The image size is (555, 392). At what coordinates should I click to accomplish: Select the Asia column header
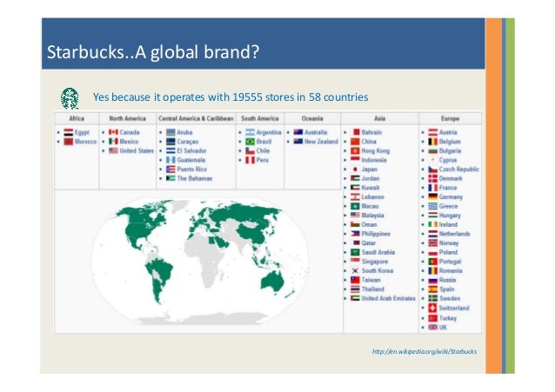tap(379, 118)
